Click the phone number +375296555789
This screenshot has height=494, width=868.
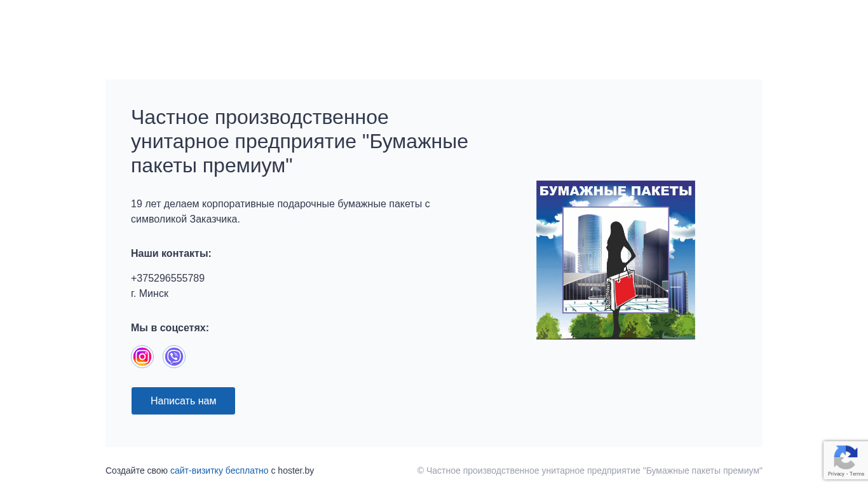click(x=168, y=278)
